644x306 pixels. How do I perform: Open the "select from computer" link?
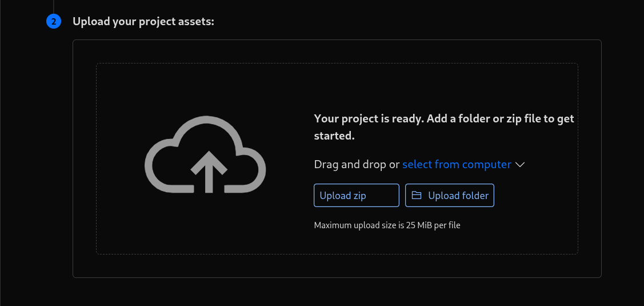tap(456, 165)
